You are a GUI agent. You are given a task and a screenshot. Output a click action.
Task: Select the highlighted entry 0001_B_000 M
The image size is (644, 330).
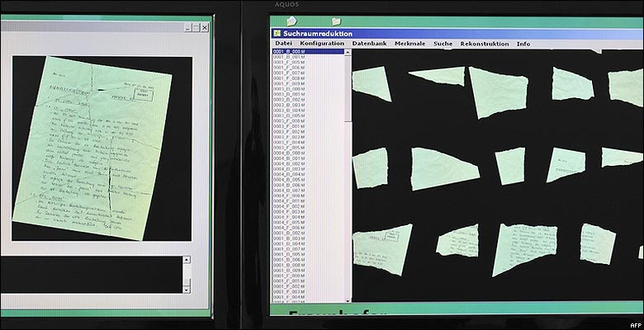(308, 52)
